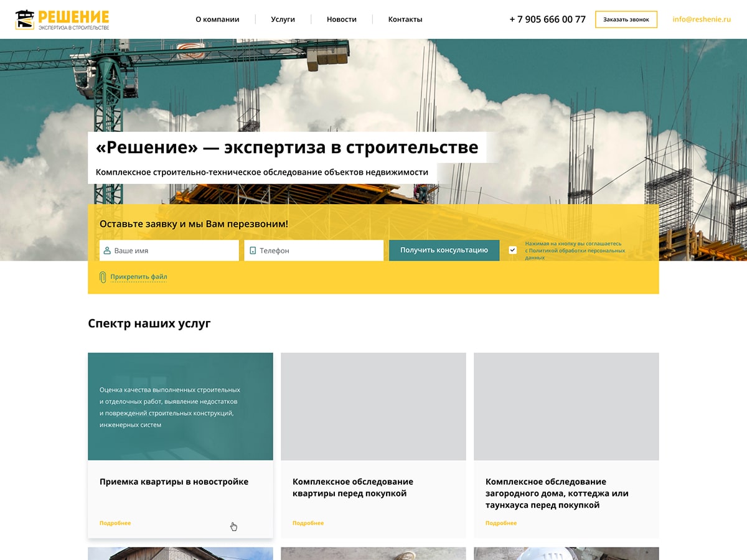Viewport: 747px width, 560px height.
Task: Click the paperclip attach icon
Action: (103, 277)
